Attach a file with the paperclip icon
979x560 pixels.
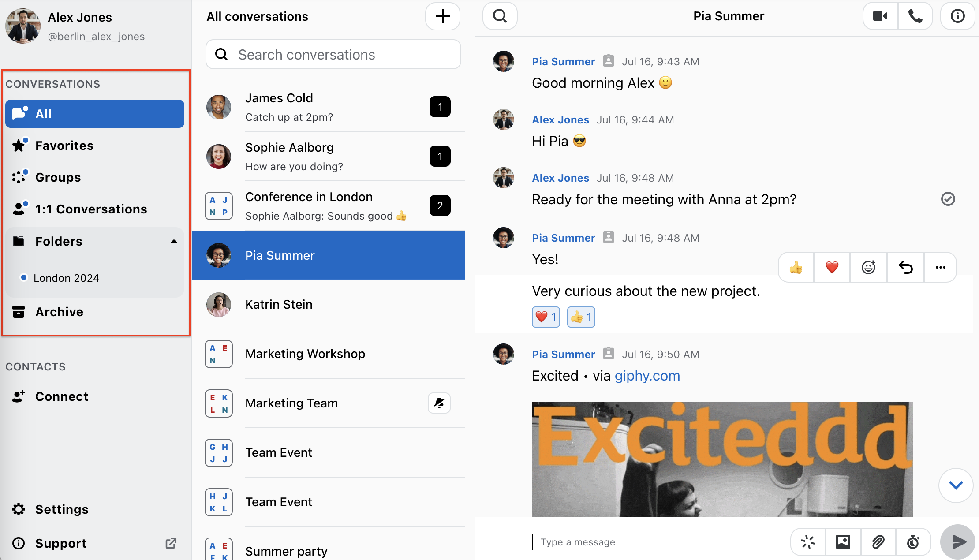[878, 542]
